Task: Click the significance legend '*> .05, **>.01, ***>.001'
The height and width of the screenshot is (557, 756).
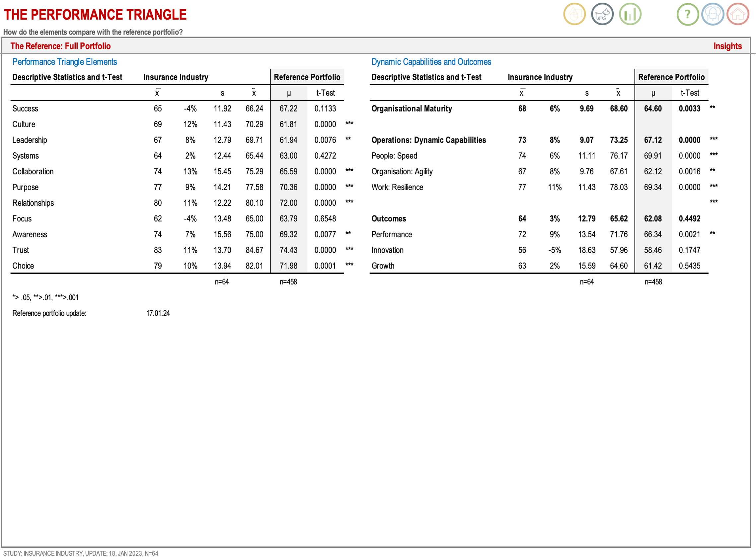Action: point(45,298)
